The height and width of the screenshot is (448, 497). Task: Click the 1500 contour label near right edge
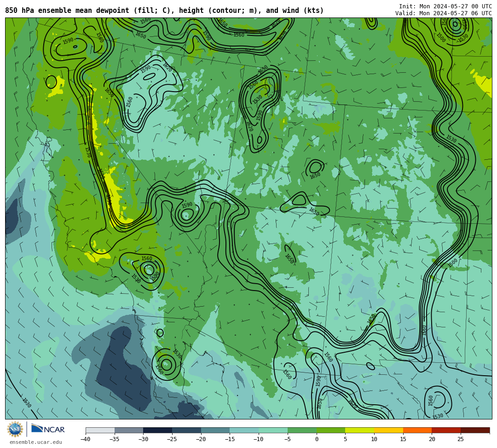tap(452, 262)
